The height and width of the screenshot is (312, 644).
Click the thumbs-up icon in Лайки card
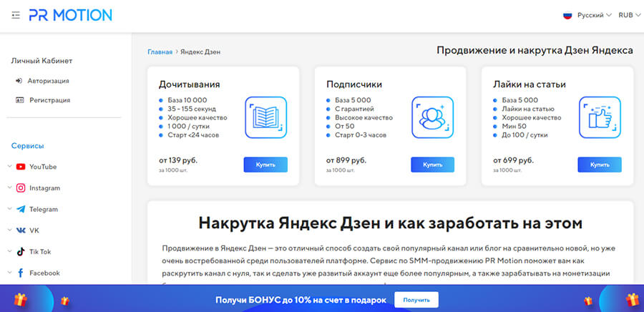[x=600, y=117]
